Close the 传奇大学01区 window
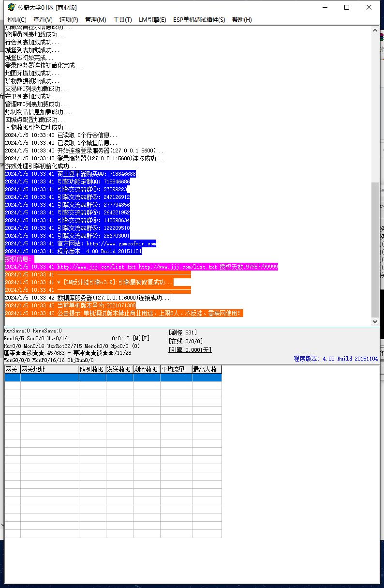 tap(369, 7)
